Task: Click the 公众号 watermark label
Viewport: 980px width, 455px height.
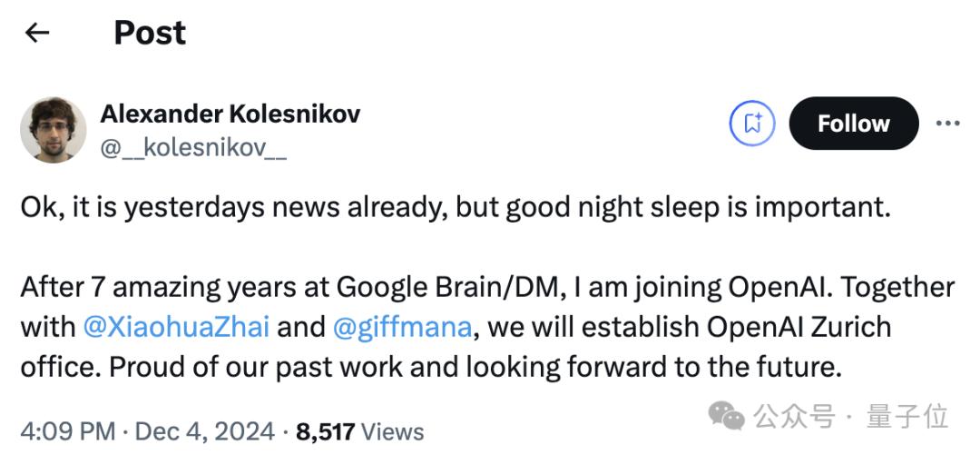Action: coord(794,416)
